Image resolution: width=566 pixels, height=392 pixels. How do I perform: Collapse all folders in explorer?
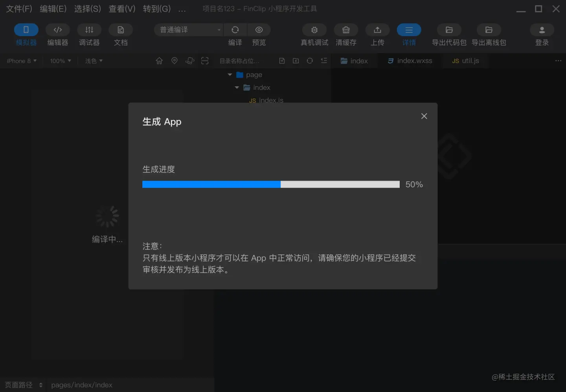click(x=324, y=61)
